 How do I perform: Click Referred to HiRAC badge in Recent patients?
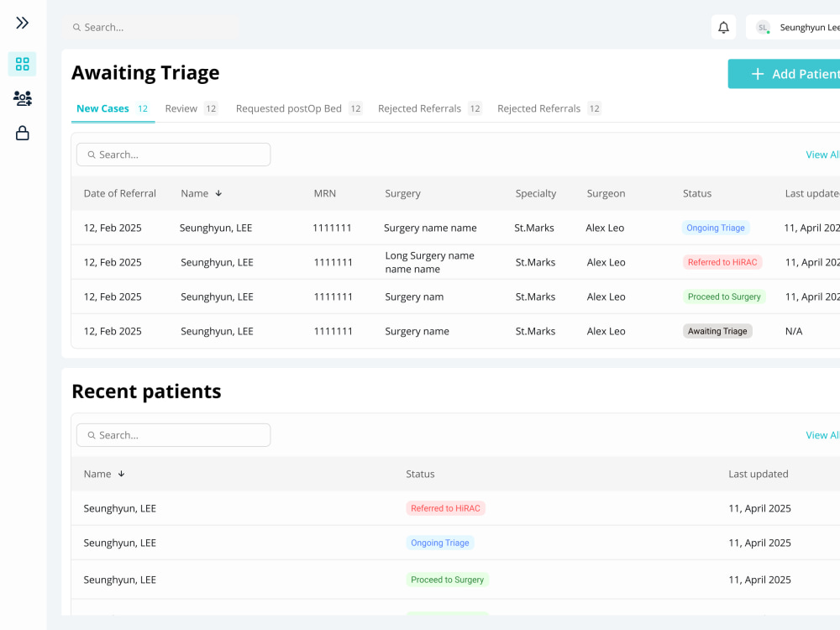pos(445,508)
